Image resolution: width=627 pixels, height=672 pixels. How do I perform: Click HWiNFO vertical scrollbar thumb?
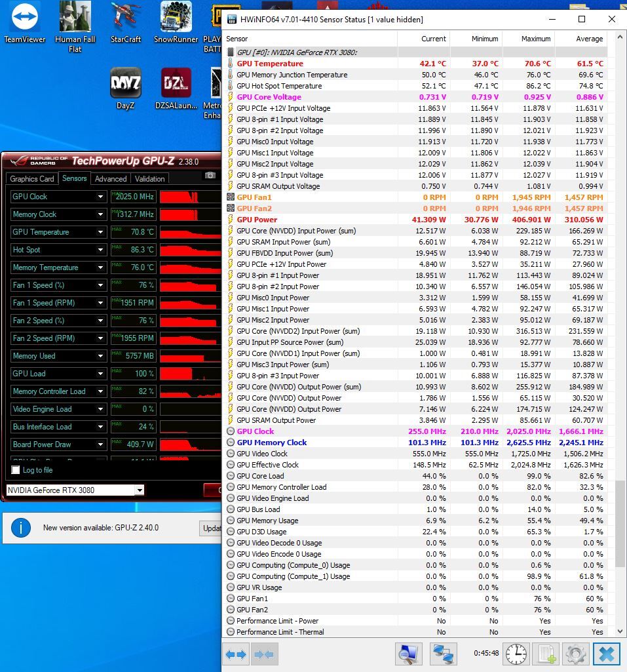point(620,524)
